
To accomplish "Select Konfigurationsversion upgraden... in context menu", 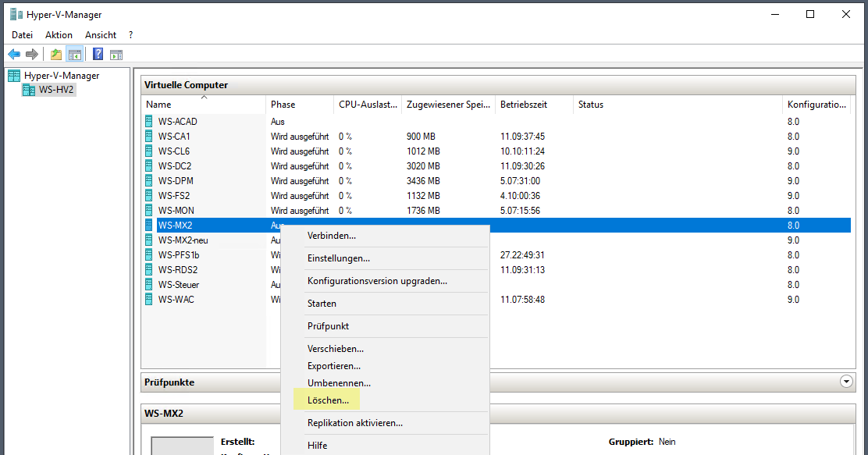I will point(385,281).
